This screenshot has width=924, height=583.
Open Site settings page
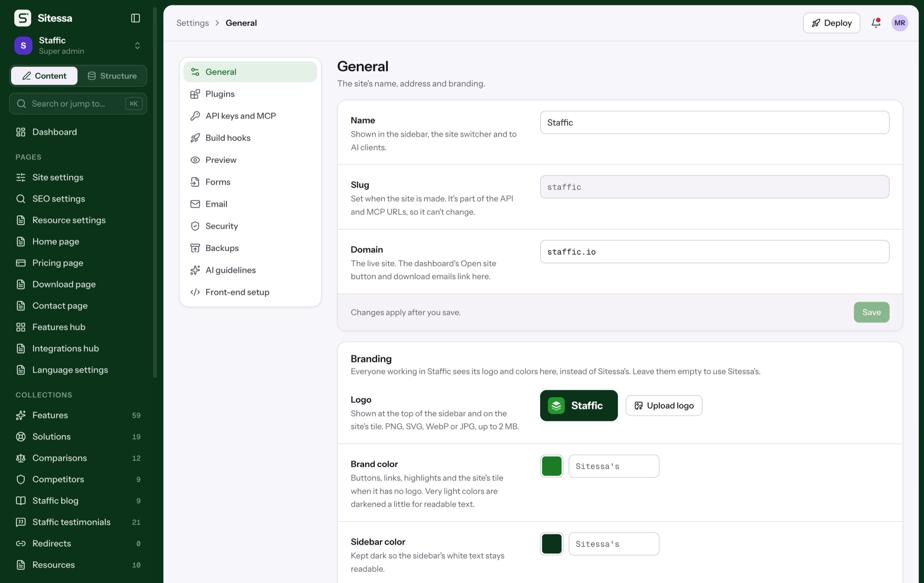[x=78, y=177]
